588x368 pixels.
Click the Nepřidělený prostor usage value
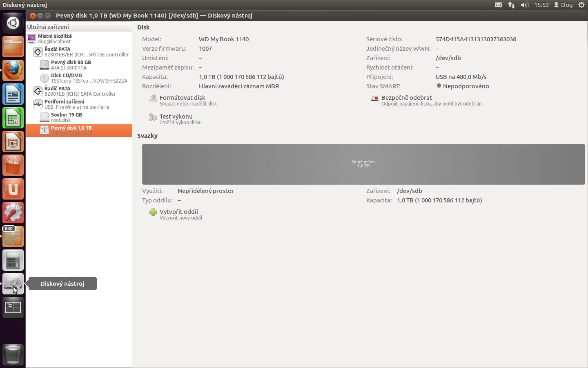(206, 191)
